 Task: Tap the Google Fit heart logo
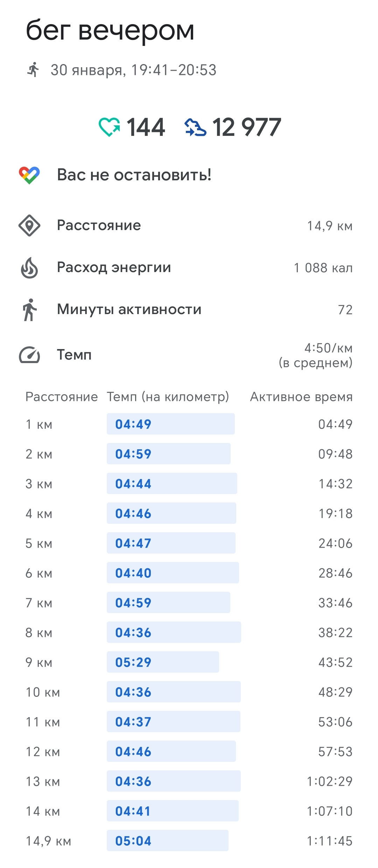29,175
